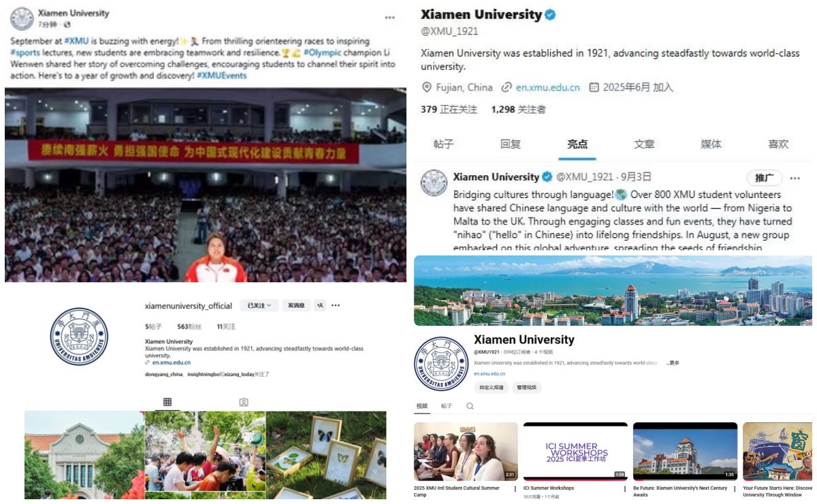
Task: Expand the Instagram 已关注 following dropdown
Action: 260,305
